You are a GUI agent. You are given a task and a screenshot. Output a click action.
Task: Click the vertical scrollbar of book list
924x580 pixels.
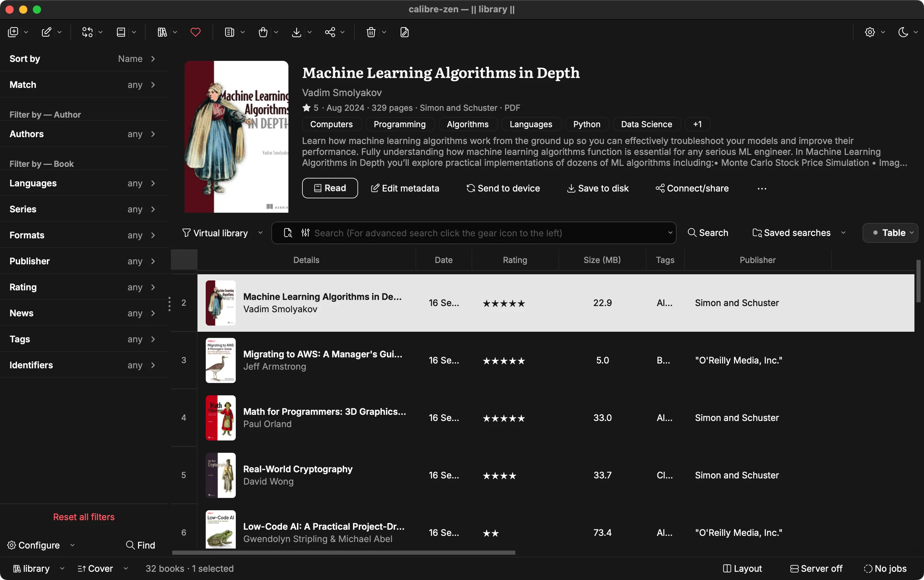918,281
